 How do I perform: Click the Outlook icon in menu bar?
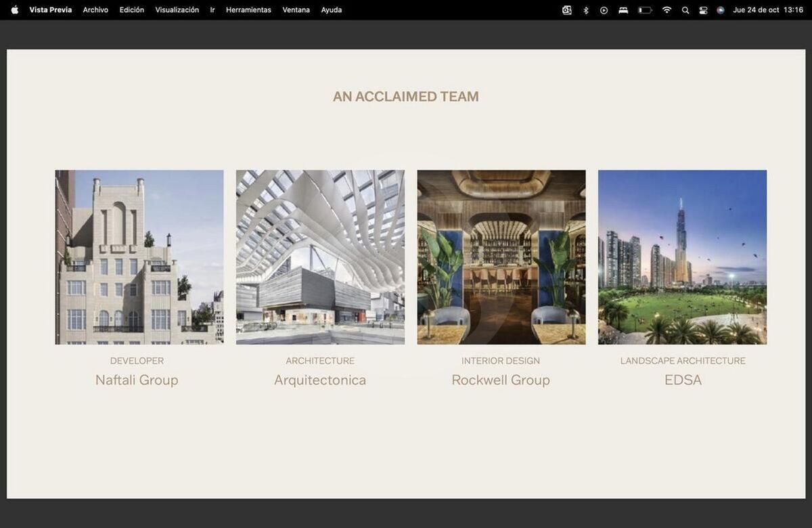(x=567, y=10)
